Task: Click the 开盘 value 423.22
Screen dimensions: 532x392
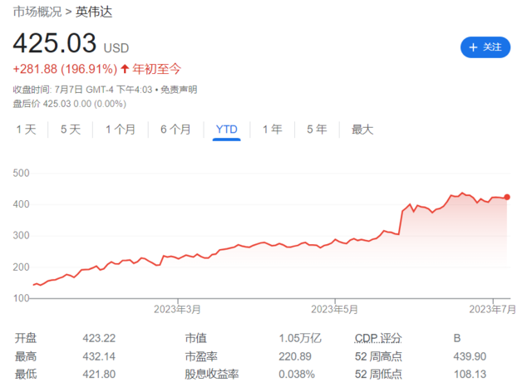Action: (99, 338)
